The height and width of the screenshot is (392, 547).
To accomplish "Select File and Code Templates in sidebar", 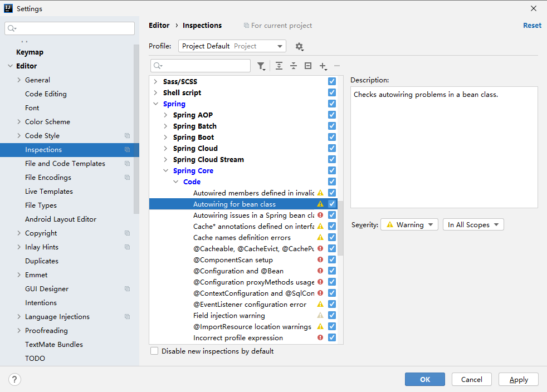I will (x=65, y=164).
